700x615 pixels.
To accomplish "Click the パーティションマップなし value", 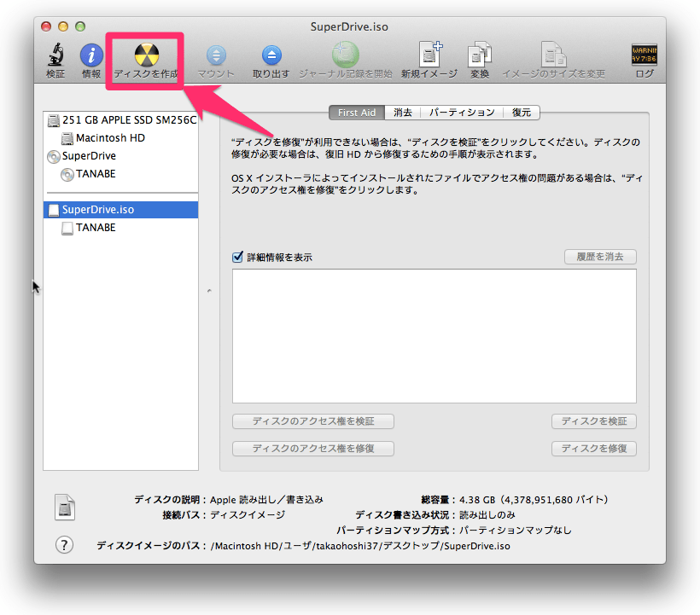I will (515, 531).
